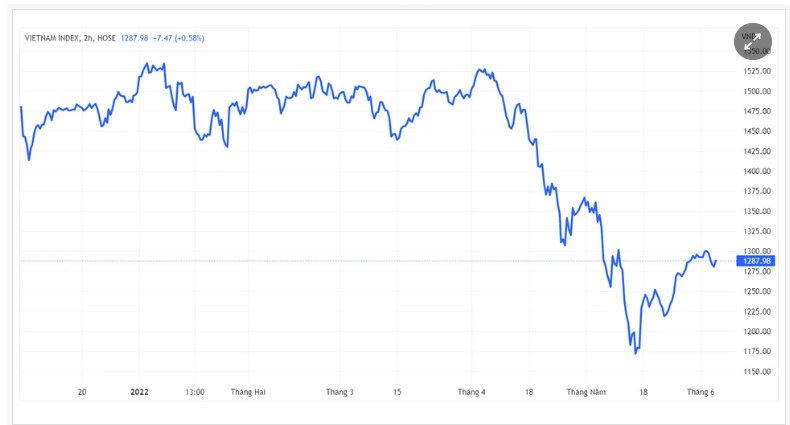Click the Tháng 3 time axis label

(339, 392)
